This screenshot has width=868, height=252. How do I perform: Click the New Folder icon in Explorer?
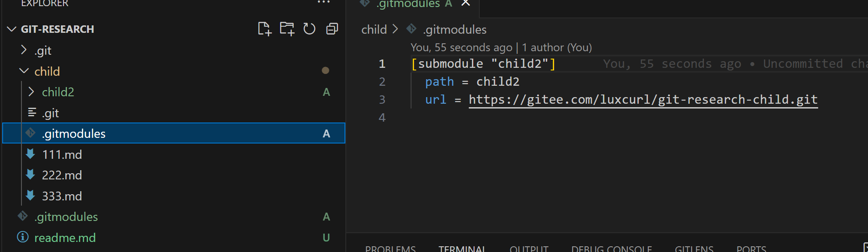(x=287, y=29)
